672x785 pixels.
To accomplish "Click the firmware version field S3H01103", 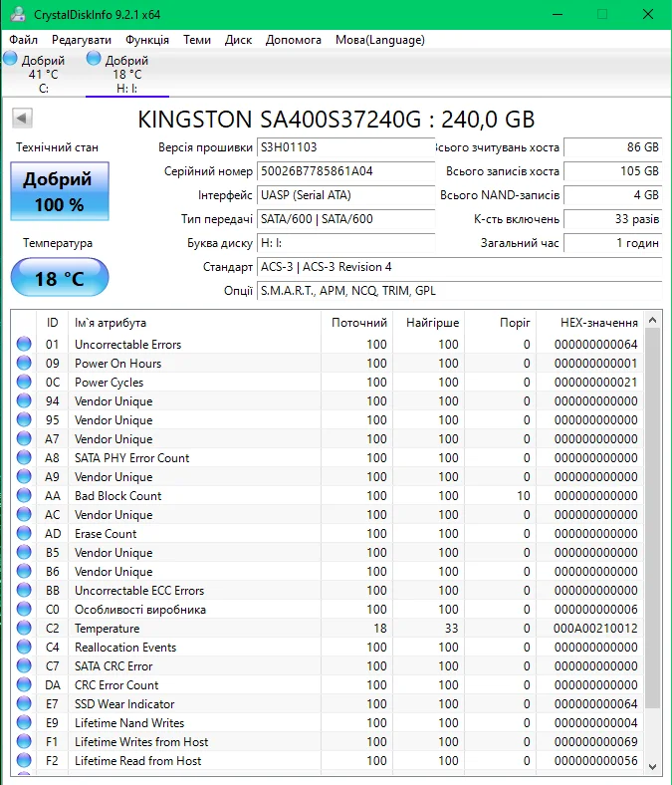I will pos(345,147).
